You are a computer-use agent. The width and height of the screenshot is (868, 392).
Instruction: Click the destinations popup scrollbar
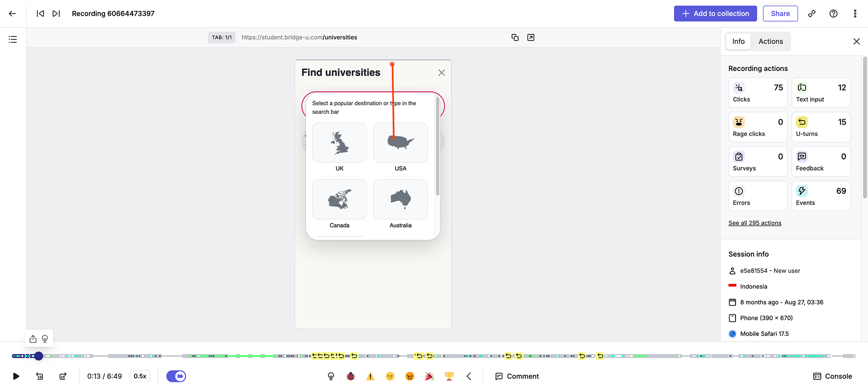click(438, 147)
